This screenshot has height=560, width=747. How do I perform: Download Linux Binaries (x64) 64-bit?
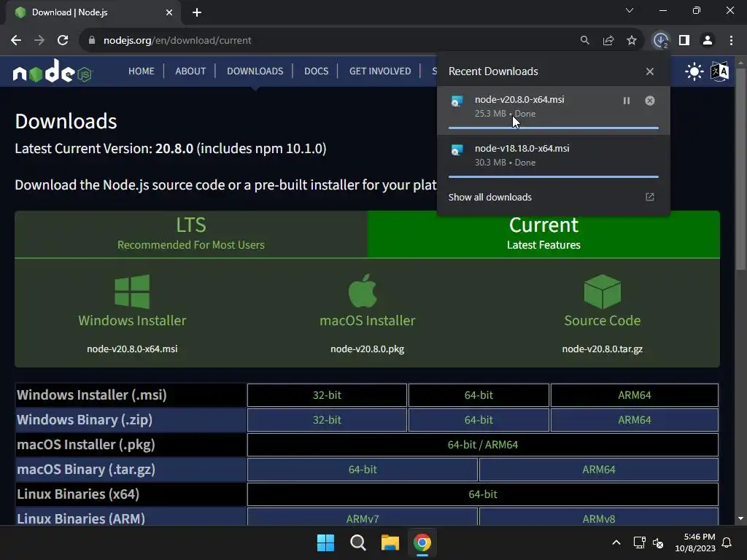click(x=483, y=494)
